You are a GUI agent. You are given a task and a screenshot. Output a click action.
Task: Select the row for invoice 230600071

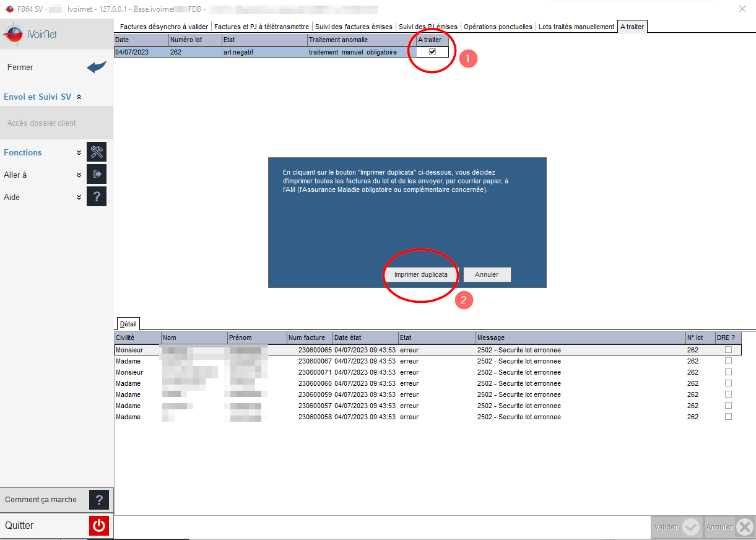[x=427, y=372]
